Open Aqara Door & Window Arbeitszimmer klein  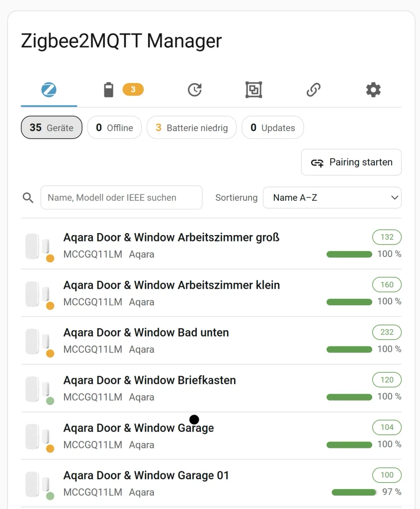coord(171,285)
